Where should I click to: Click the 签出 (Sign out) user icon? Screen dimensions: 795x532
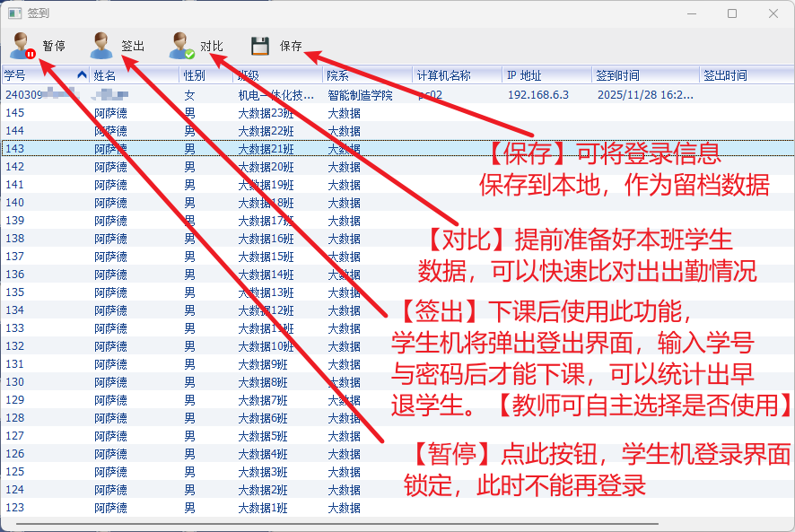101,46
